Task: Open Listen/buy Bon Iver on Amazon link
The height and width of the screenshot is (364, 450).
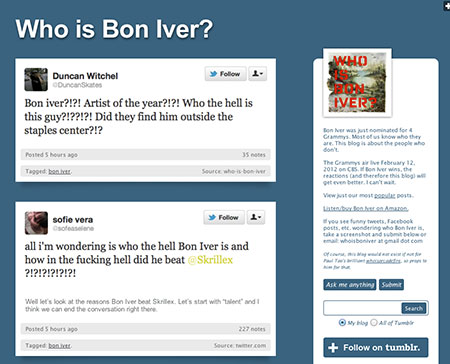Action: tap(366, 208)
